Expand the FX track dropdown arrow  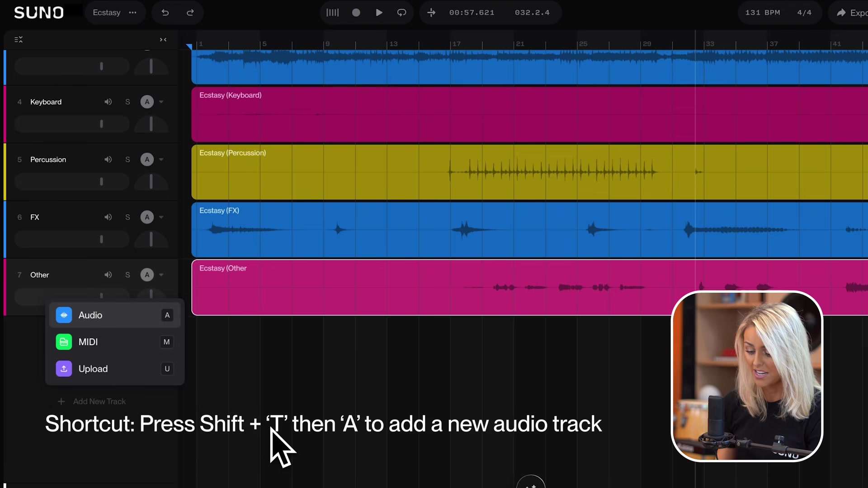[161, 217]
